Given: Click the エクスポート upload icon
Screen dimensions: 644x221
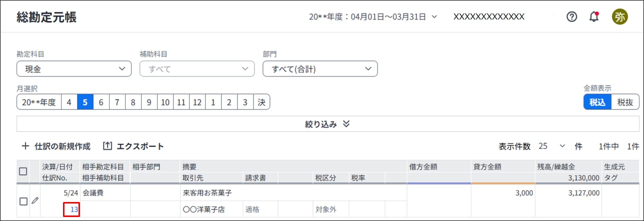Looking at the screenshot, I should [x=107, y=146].
